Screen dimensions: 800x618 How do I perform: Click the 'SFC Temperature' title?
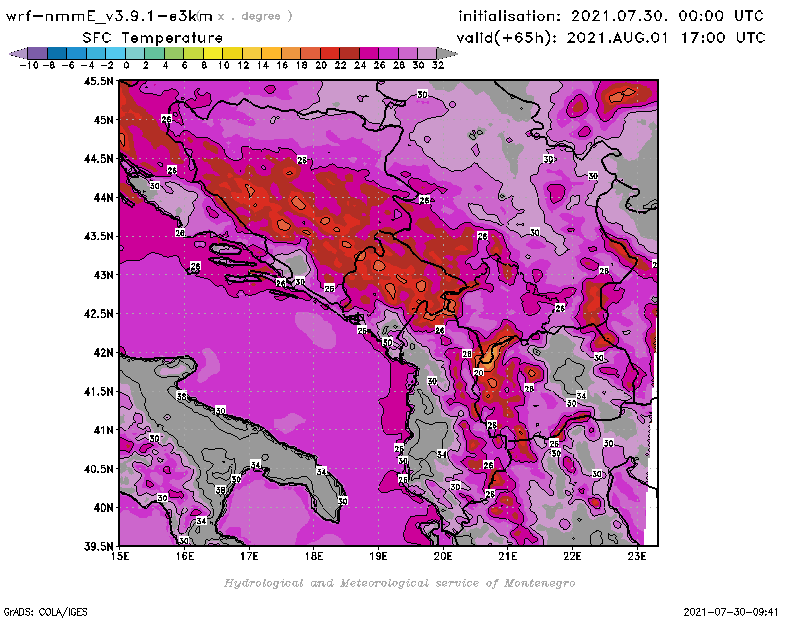pyautogui.click(x=153, y=38)
